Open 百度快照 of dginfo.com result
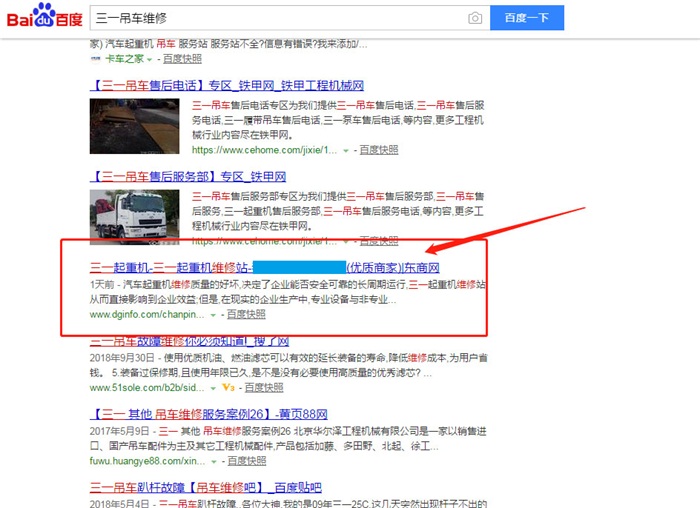 point(246,314)
